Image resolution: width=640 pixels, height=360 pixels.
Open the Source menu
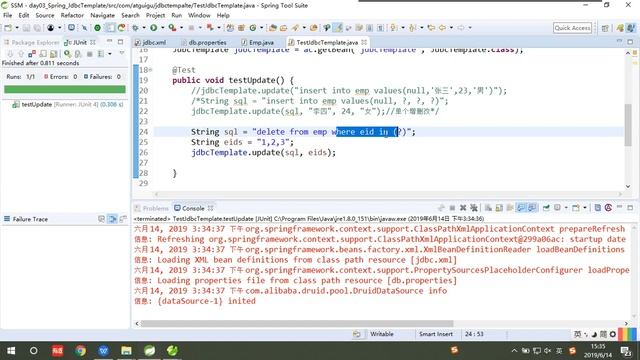pos(44,15)
